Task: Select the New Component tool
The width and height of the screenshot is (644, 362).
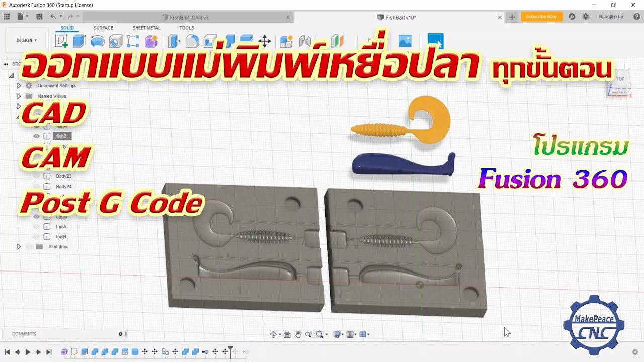Action: coord(286,41)
